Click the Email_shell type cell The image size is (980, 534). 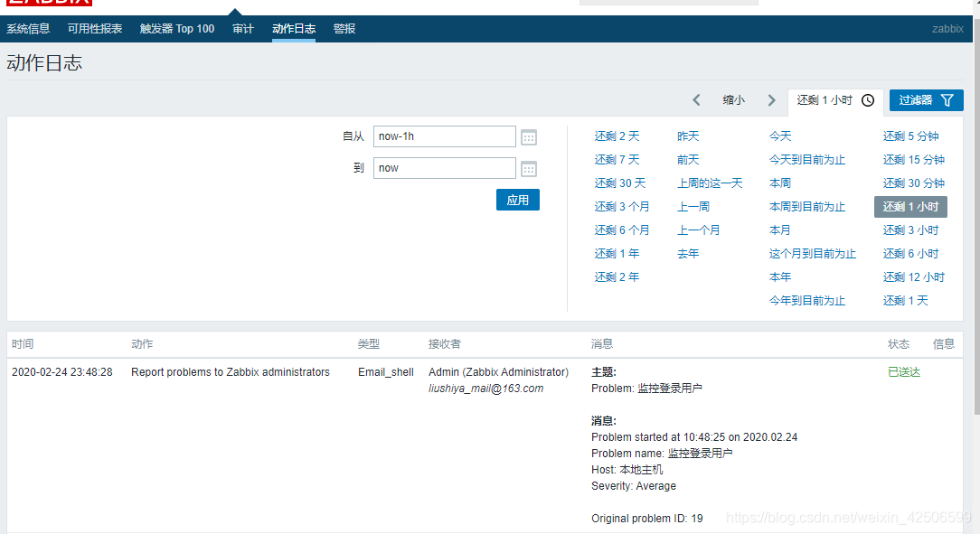click(386, 372)
